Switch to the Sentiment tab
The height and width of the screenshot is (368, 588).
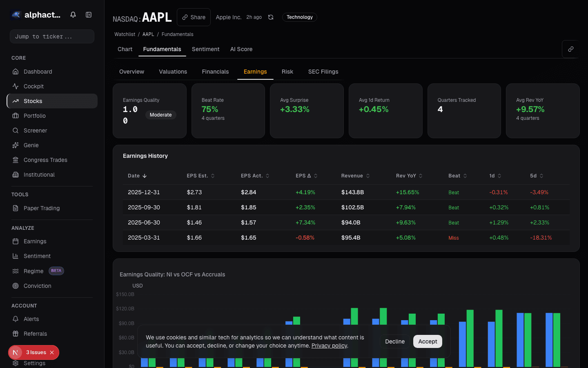205,49
